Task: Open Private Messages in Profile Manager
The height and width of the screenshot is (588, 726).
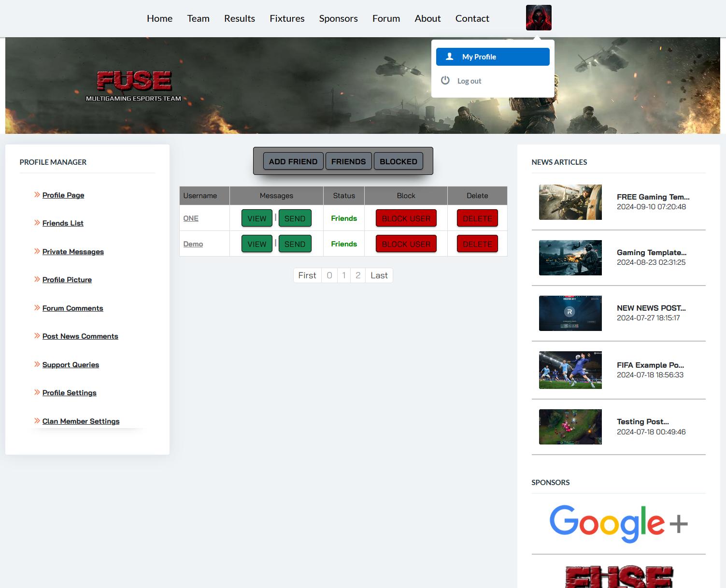Action: [73, 252]
